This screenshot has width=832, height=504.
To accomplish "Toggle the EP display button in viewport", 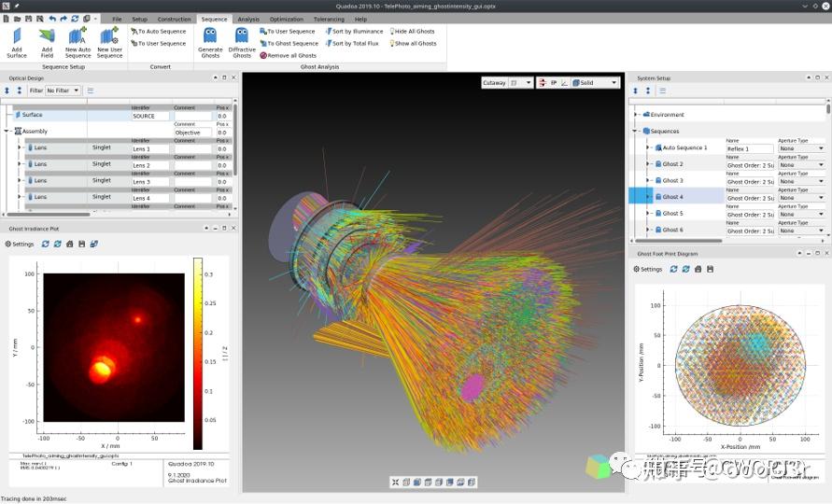I will (x=553, y=83).
